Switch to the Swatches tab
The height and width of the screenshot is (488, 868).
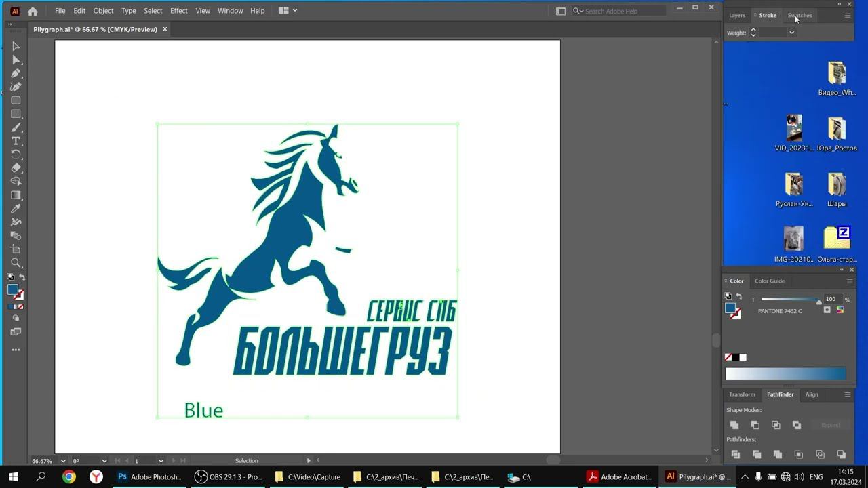(x=800, y=15)
